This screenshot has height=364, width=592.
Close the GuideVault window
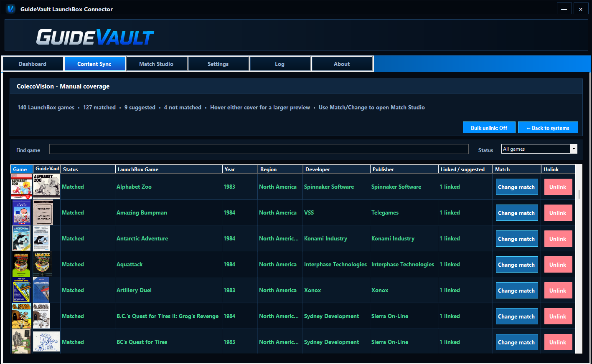point(581,9)
